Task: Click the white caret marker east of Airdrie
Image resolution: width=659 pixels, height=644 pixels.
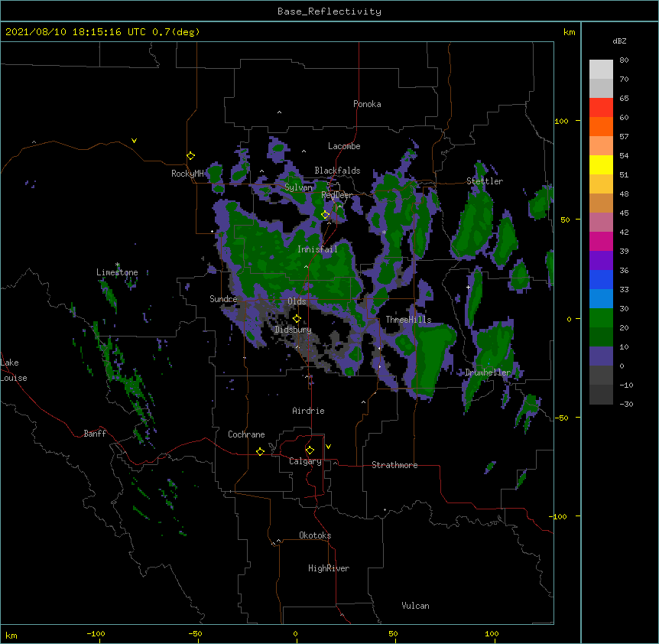Action: tap(364, 402)
